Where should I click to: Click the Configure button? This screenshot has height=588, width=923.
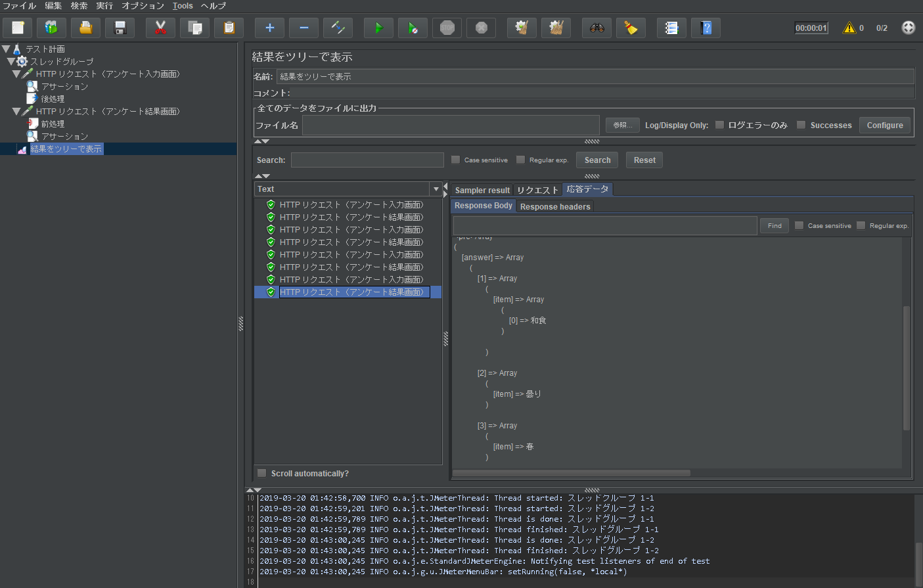[x=884, y=125]
